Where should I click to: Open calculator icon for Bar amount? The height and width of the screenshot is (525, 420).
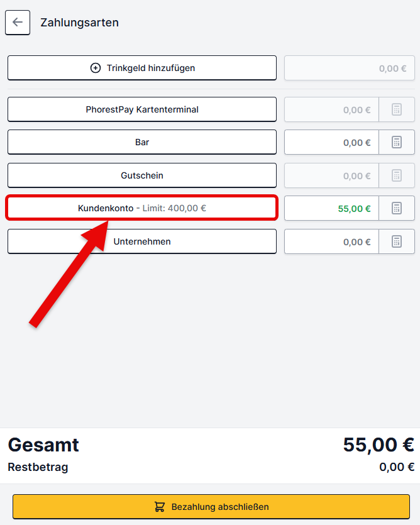pyautogui.click(x=397, y=142)
